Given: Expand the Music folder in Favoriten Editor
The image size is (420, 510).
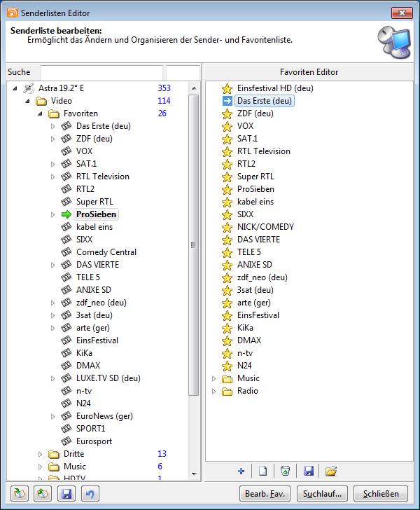Looking at the screenshot, I should coord(213,378).
